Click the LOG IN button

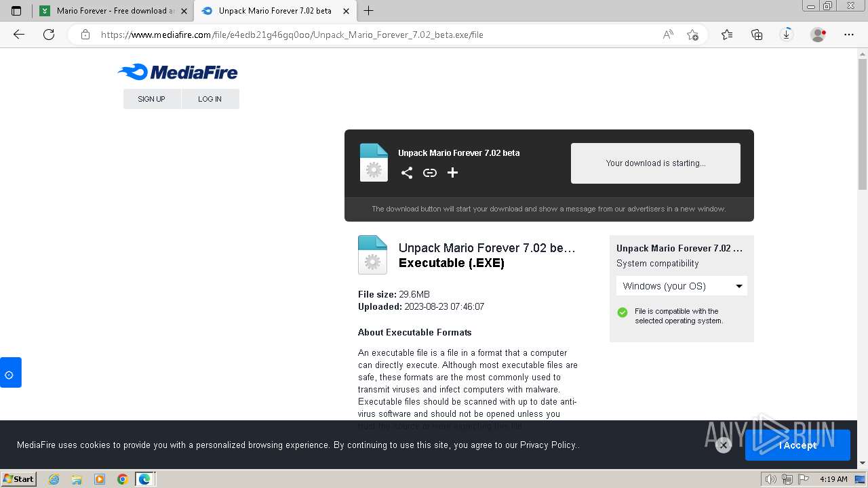(x=210, y=99)
